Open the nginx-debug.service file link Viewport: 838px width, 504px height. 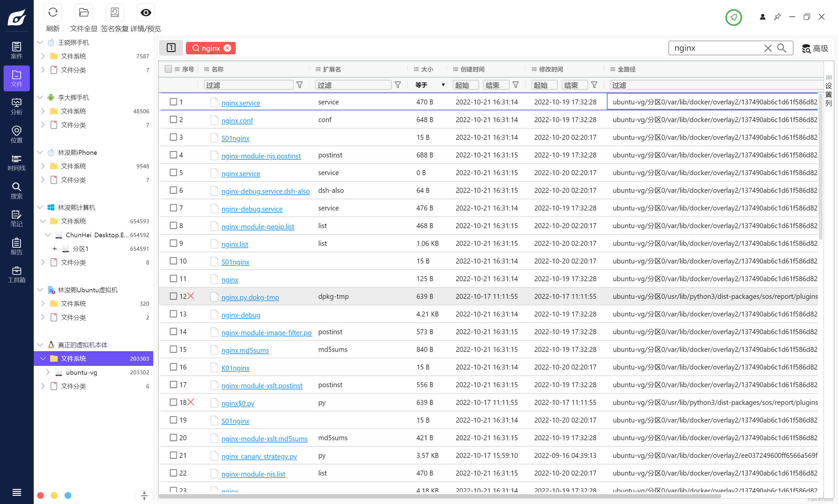(252, 209)
